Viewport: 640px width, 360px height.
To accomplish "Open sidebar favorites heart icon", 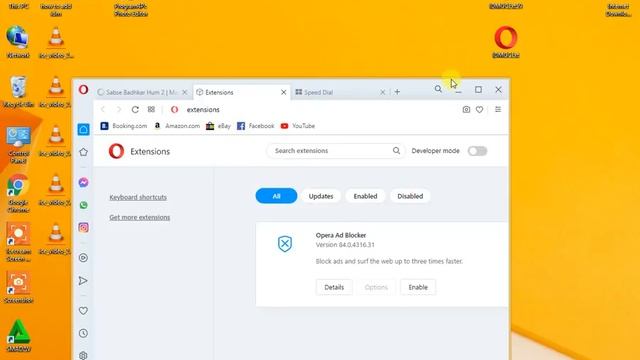I will (x=83, y=311).
